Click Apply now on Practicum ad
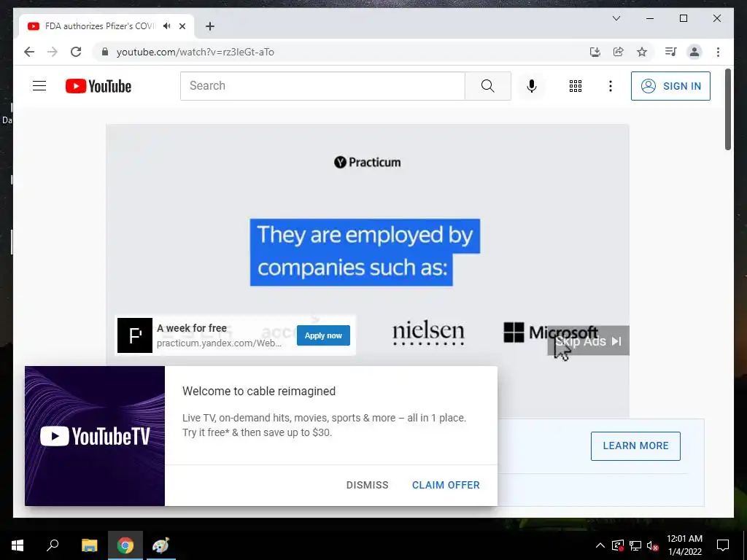Viewport: 747px width, 560px height. tap(323, 335)
